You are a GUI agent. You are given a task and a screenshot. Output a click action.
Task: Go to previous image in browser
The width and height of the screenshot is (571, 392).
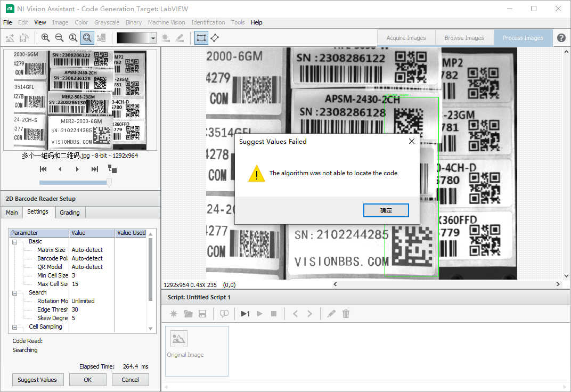(60, 169)
